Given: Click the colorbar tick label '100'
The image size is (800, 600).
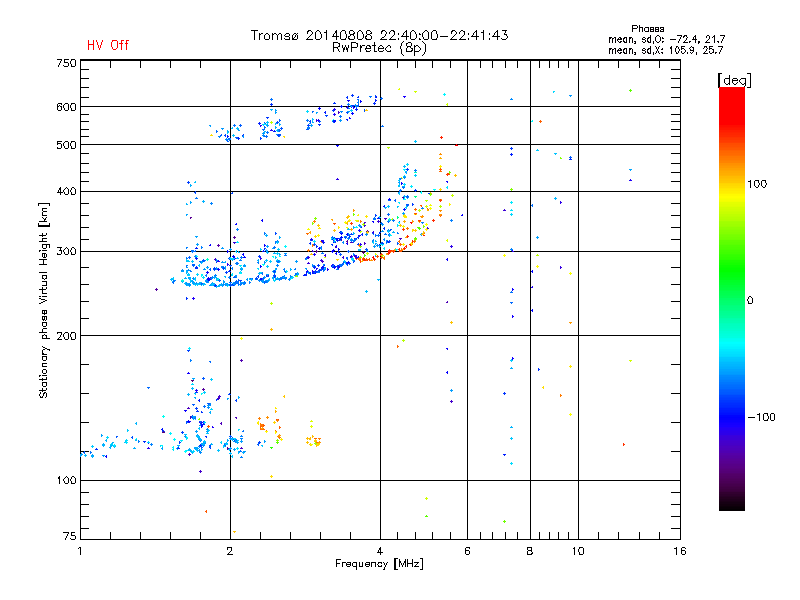Looking at the screenshot, I should pos(757,184).
